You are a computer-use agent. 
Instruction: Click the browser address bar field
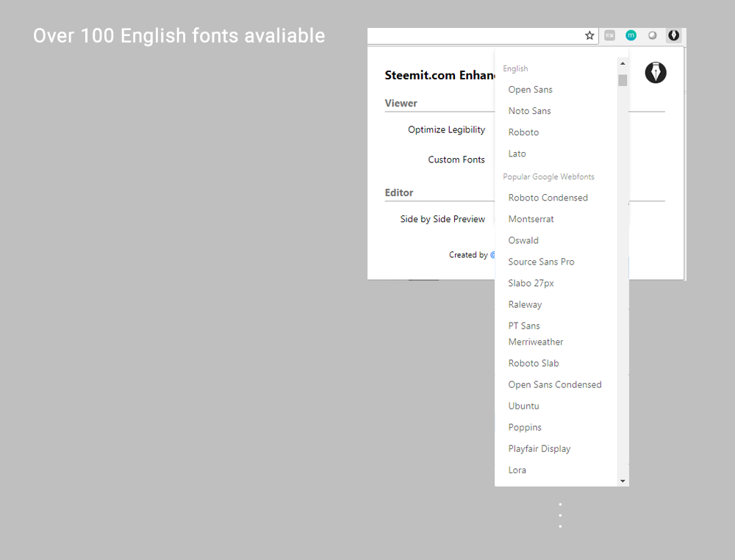pos(483,35)
